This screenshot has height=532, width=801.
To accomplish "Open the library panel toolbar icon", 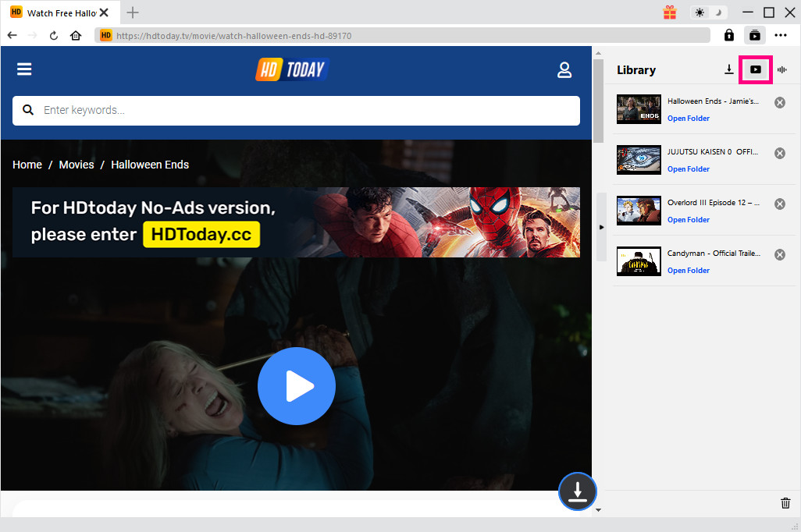I will (x=754, y=35).
